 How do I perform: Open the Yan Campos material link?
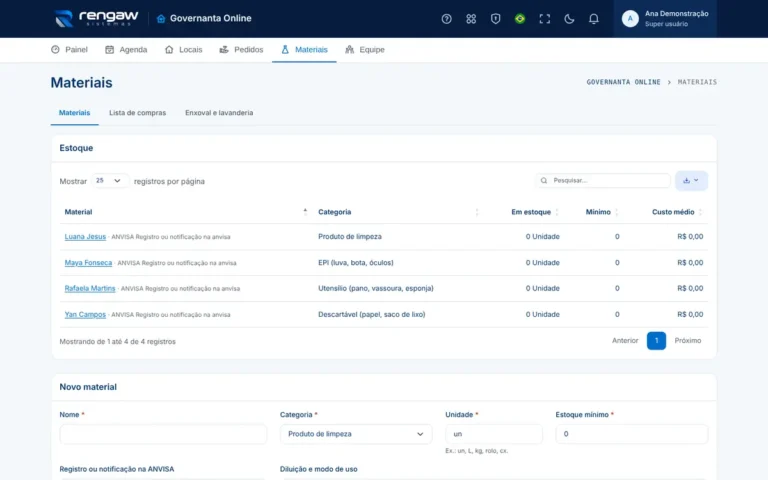tap(85, 314)
